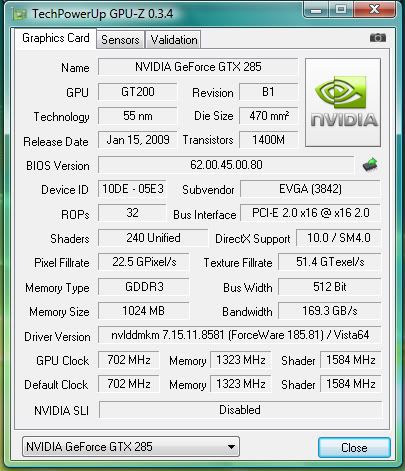Click the Die Size field 470 mm²
The width and height of the screenshot is (405, 471).
268,116
